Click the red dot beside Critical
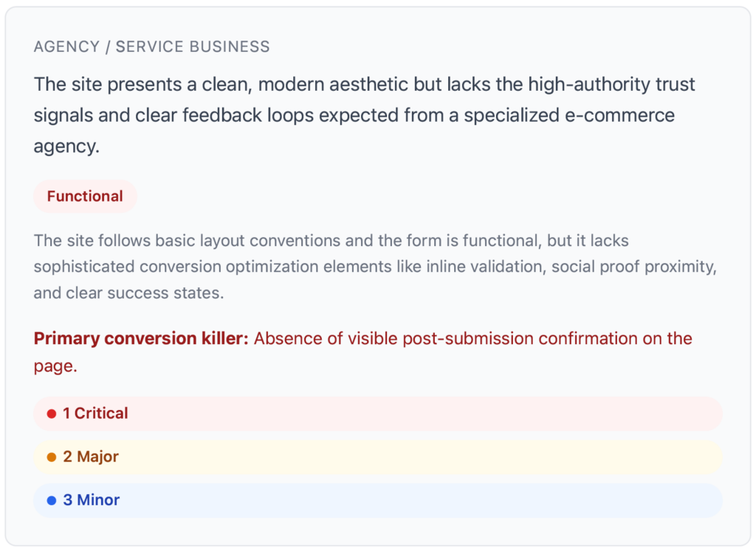The height and width of the screenshot is (554, 756). tap(52, 414)
